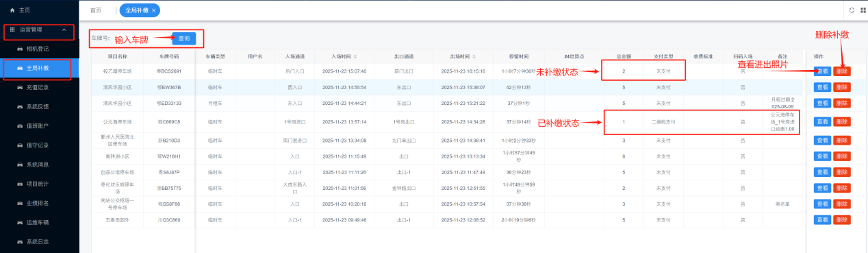This screenshot has height=253, width=868.
Task: Click the 毅乙瑾停车场 project cell
Action: (x=118, y=71)
